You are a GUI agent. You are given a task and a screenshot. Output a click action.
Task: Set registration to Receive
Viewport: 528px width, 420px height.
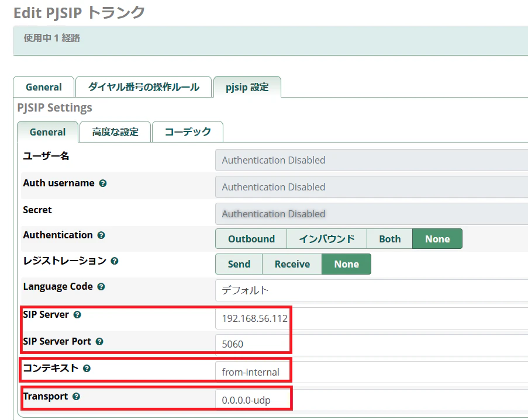tap(292, 264)
